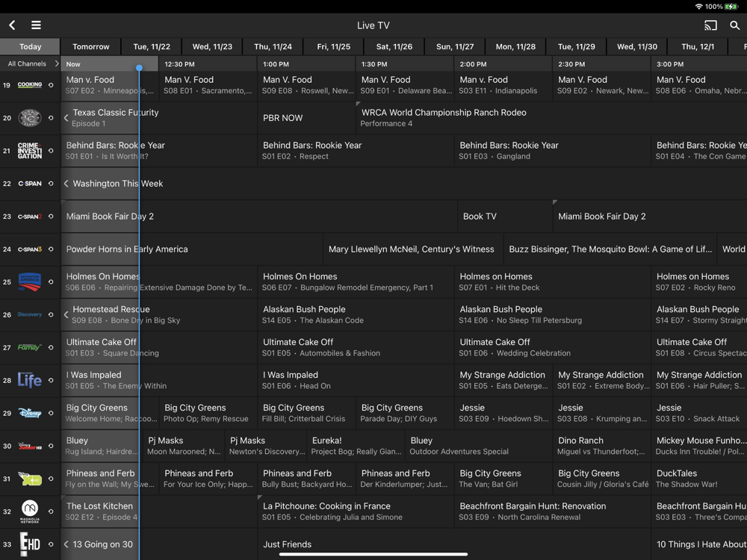The height and width of the screenshot is (560, 747).
Task: Open Ultimate Cake Off Wedding Celebration
Action: 552,347
